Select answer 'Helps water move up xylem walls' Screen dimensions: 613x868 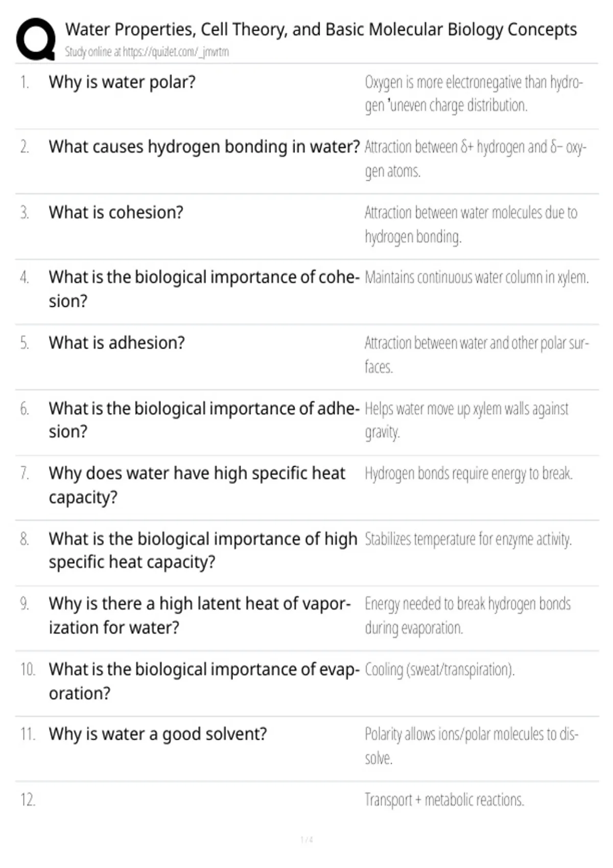[466, 420]
